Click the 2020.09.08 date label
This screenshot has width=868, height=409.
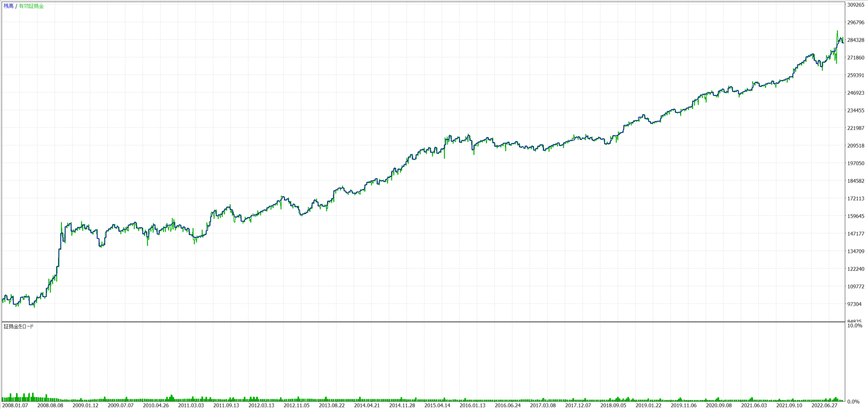(x=719, y=405)
